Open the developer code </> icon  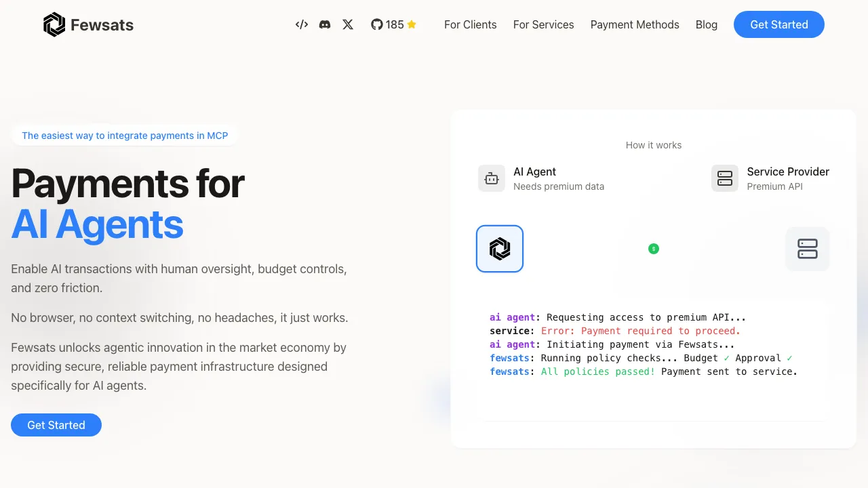tap(301, 24)
